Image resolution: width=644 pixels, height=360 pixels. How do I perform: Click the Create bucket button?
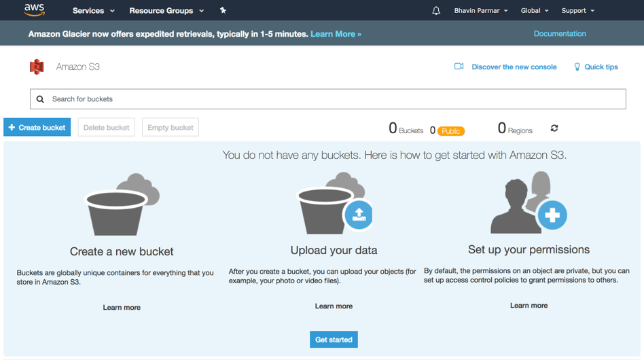[x=37, y=127]
